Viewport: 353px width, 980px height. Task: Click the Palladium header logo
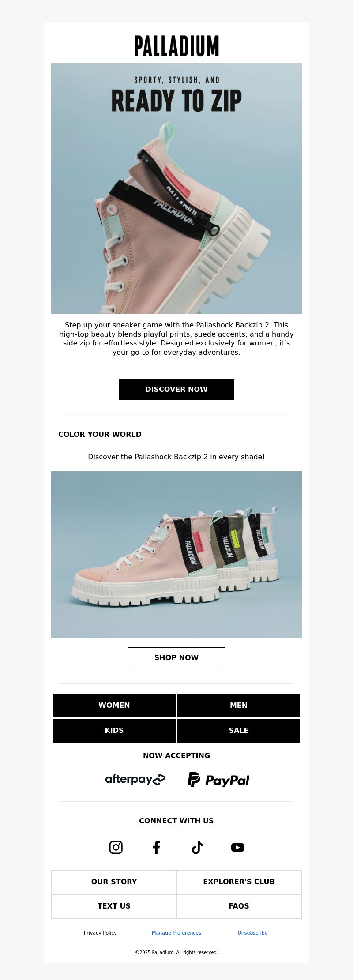(176, 46)
